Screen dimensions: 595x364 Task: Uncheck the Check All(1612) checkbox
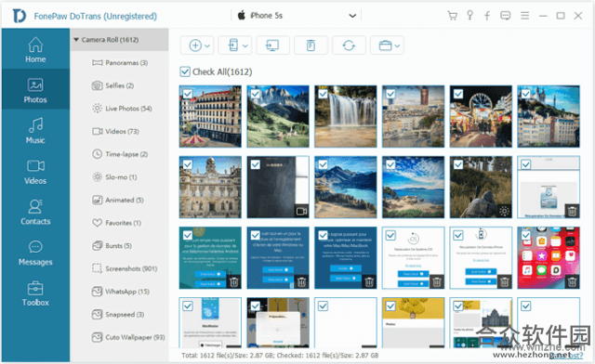click(x=185, y=71)
